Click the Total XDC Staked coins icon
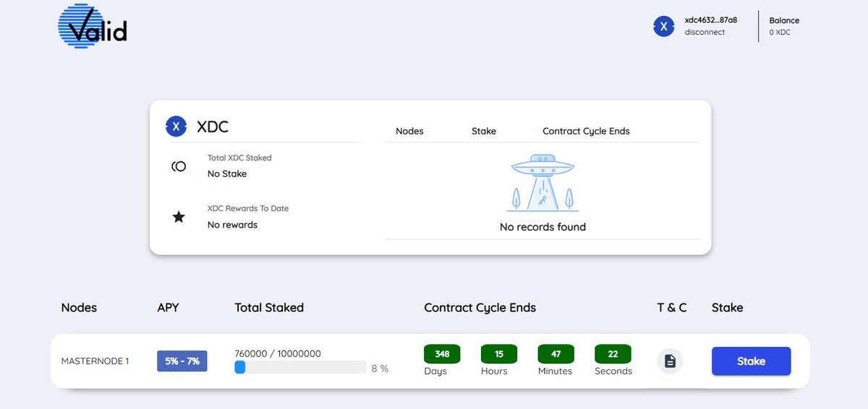 179,166
